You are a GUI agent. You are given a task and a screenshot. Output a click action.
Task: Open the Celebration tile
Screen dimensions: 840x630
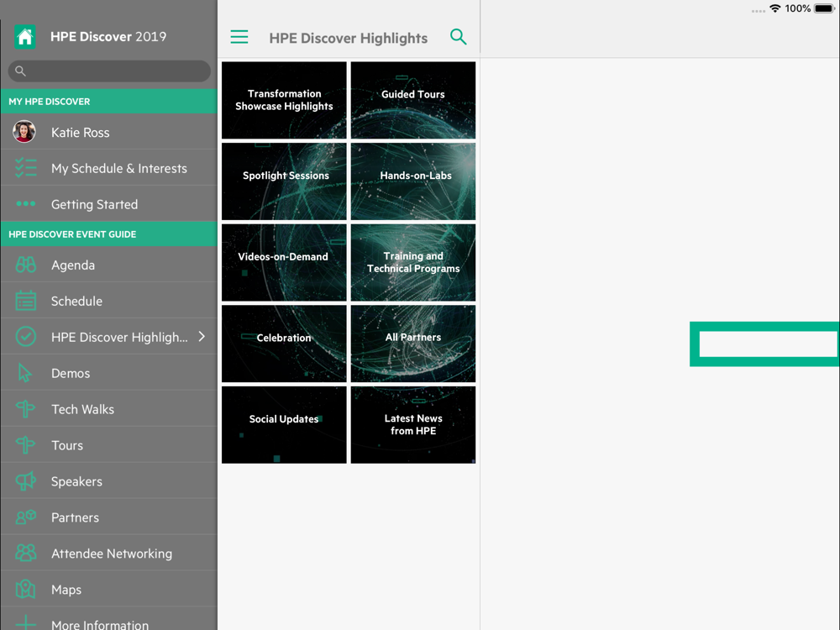coord(284,344)
